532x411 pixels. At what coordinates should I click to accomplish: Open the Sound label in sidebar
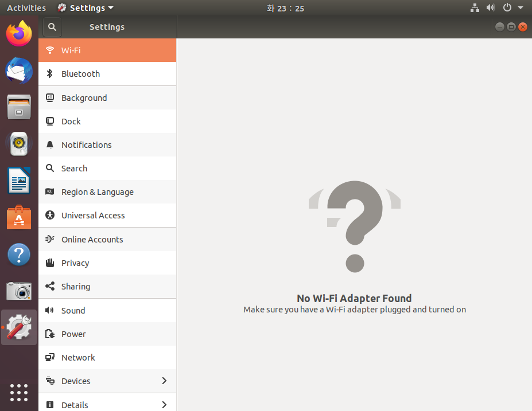(73, 310)
